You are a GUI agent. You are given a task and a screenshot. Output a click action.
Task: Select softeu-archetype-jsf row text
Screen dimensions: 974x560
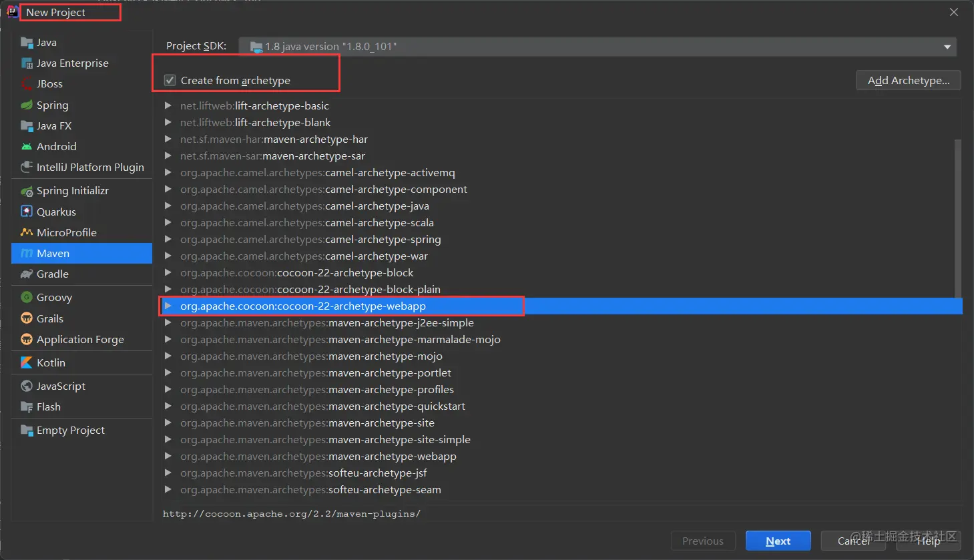click(303, 473)
